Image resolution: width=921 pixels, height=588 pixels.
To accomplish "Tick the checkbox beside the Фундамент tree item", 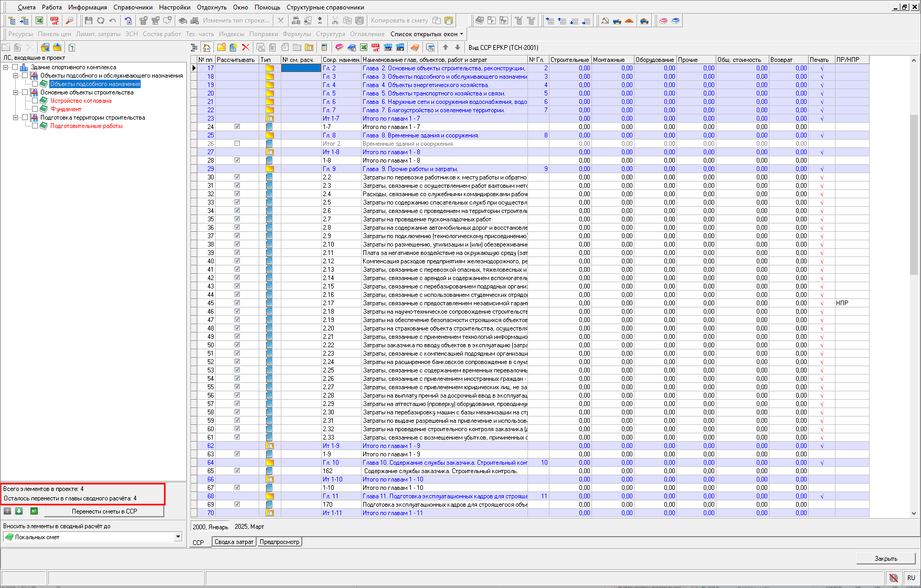I will (x=35, y=109).
